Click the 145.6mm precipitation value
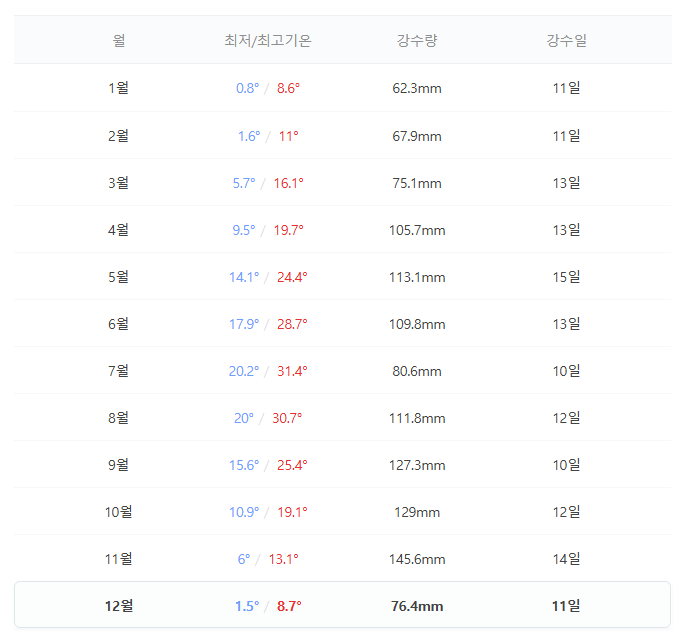685x634 pixels. click(417, 559)
